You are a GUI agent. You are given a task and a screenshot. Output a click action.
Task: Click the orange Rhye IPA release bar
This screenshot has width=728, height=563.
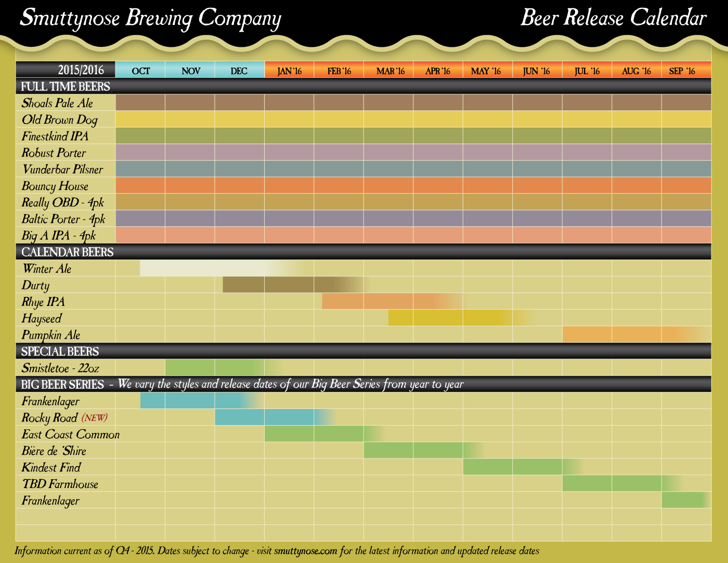(393, 302)
